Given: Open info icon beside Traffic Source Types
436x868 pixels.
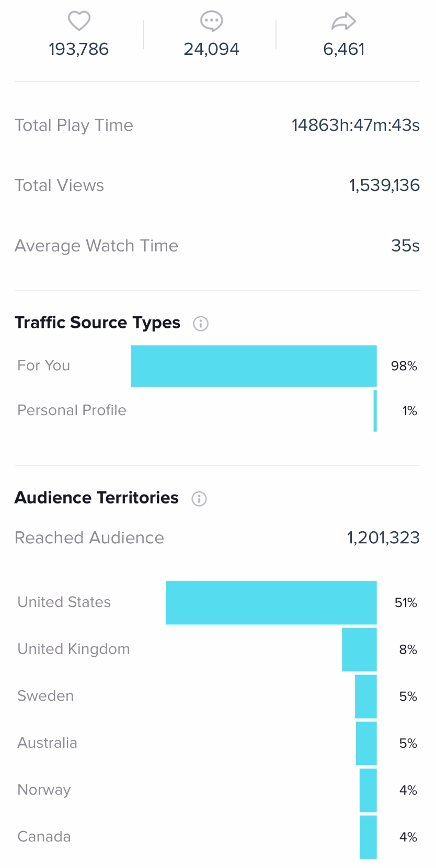Looking at the screenshot, I should click(x=201, y=324).
